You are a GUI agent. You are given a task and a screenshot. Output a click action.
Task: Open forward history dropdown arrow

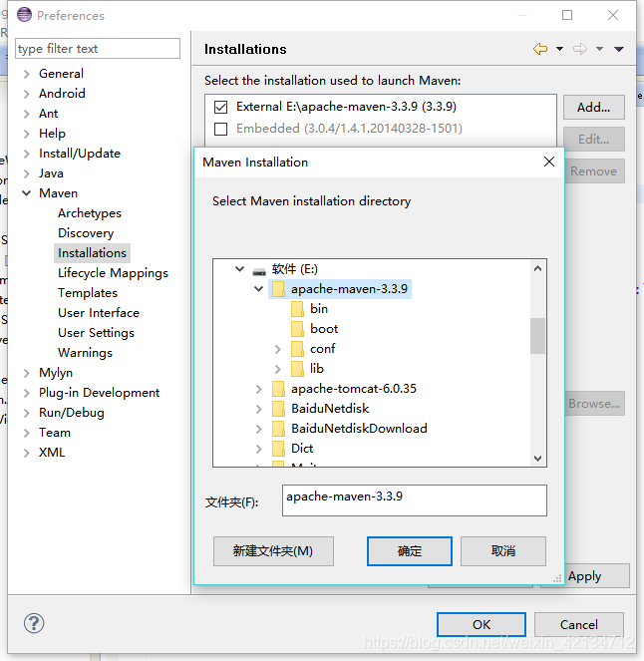(x=599, y=49)
